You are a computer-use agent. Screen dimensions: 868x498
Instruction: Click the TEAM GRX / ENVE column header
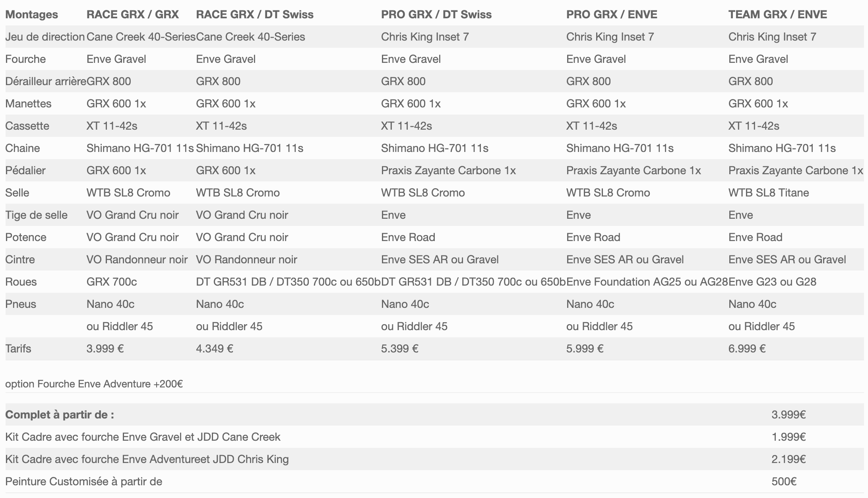click(777, 15)
